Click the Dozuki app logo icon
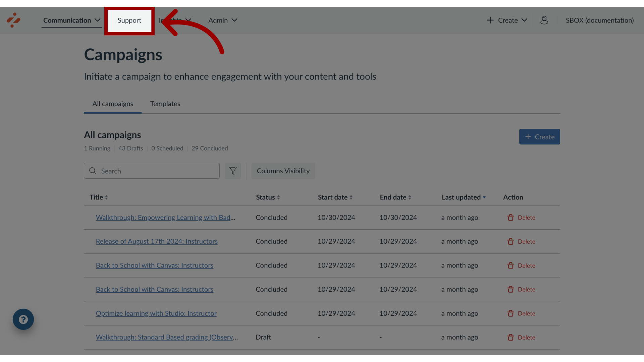The width and height of the screenshot is (644, 362). (x=13, y=20)
